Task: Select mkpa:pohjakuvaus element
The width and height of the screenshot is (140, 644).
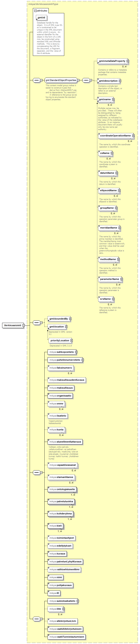Action: 61,585
